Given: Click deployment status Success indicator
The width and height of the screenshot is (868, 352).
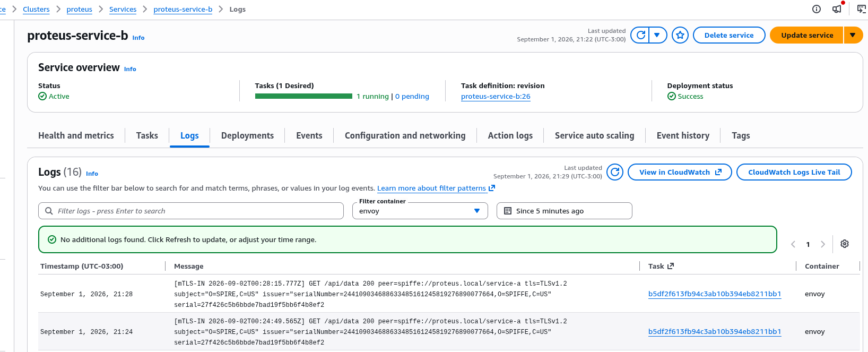Looking at the screenshot, I should 685,96.
